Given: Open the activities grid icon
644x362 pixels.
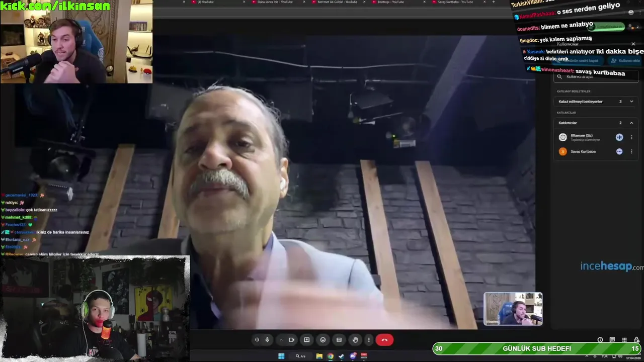Looking at the screenshot, I should coord(624,340).
